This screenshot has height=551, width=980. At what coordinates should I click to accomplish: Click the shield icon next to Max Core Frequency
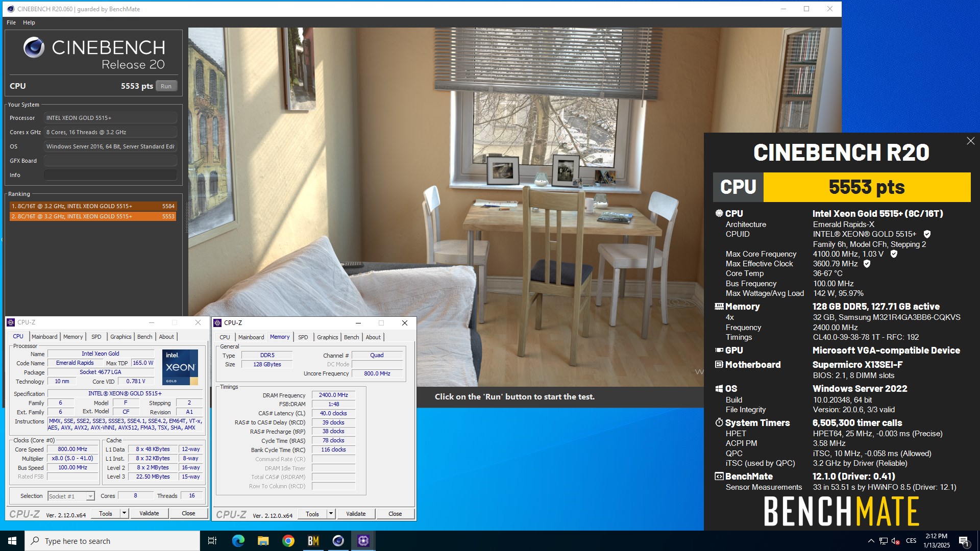(894, 254)
